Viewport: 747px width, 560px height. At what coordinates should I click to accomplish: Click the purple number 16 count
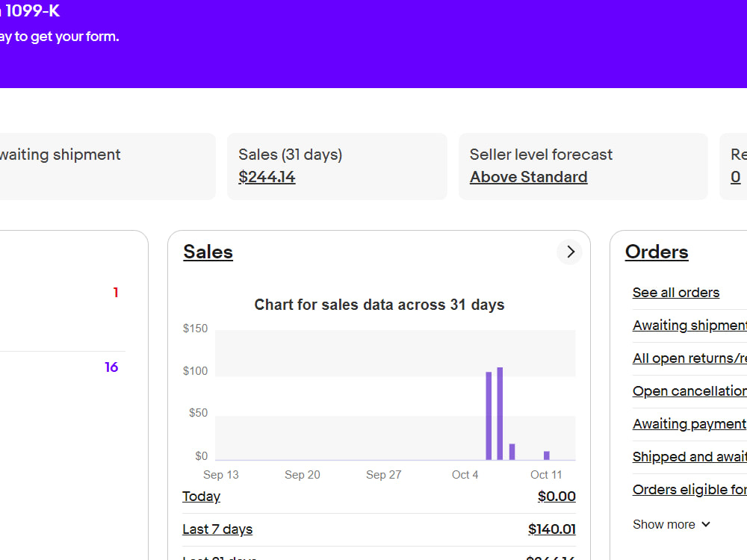click(111, 367)
